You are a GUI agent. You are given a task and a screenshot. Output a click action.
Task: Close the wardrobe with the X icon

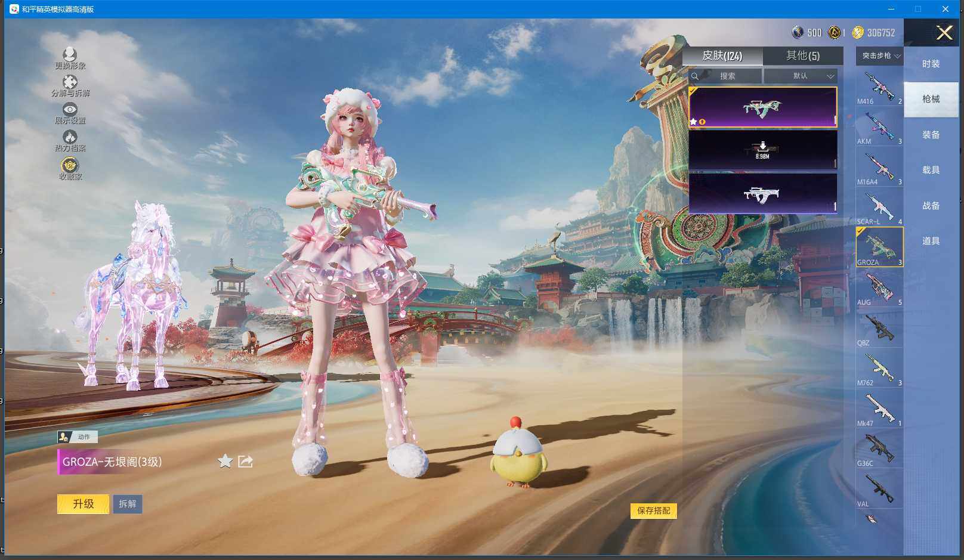(x=944, y=32)
